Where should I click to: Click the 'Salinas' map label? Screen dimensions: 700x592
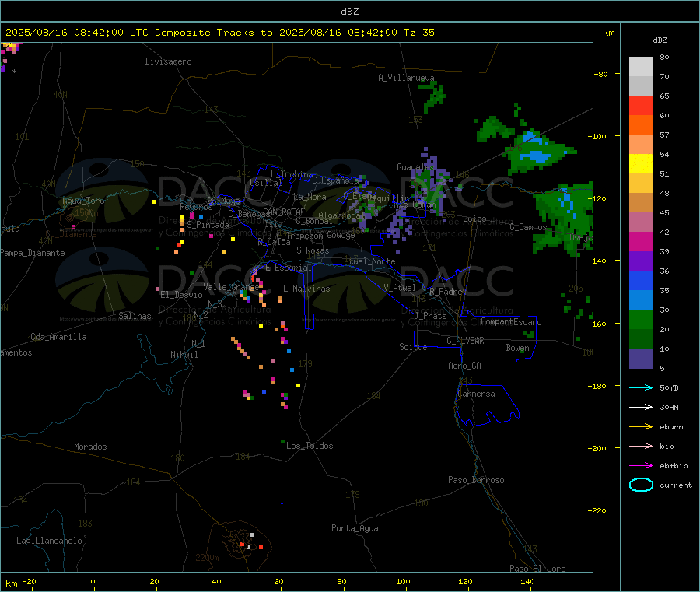[x=135, y=316]
